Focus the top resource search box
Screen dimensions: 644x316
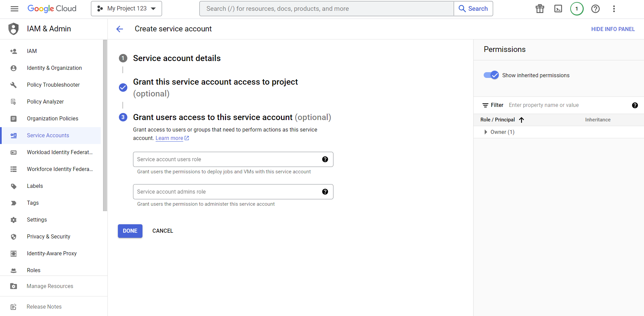[327, 9]
